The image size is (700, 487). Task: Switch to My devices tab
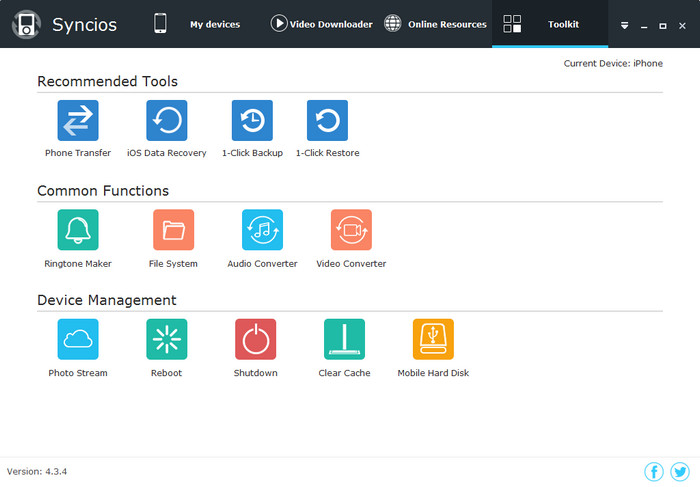click(215, 25)
